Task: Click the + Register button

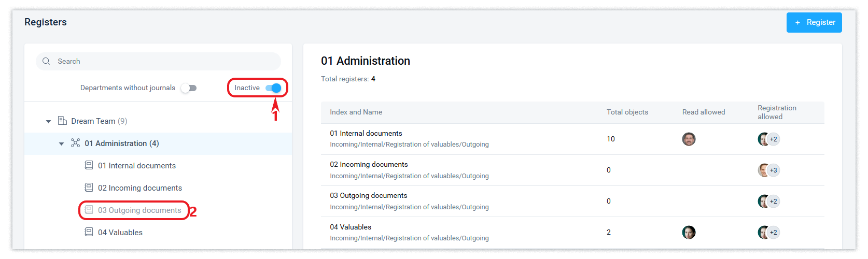Action: pyautogui.click(x=814, y=22)
